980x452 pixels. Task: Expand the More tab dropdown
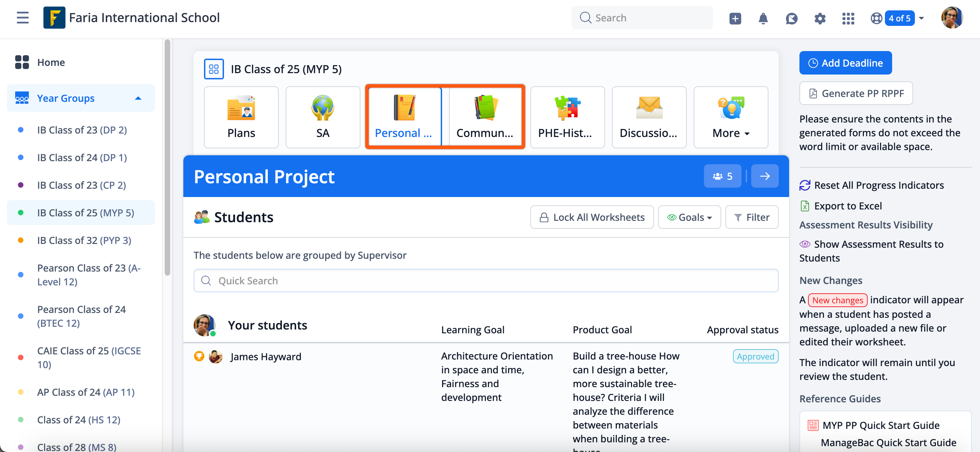(731, 117)
